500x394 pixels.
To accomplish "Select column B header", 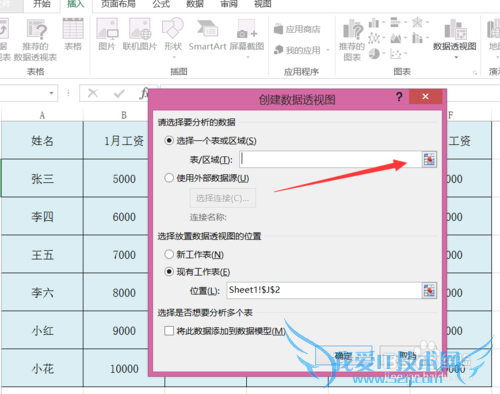I will point(124,115).
